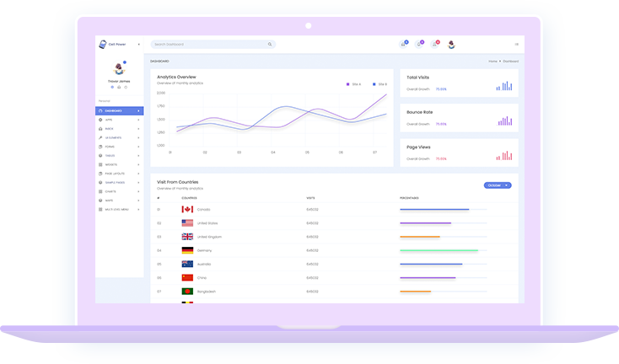Open the user profile avatar in header
Image resolution: width=619 pixels, height=364 pixels.
coord(451,45)
